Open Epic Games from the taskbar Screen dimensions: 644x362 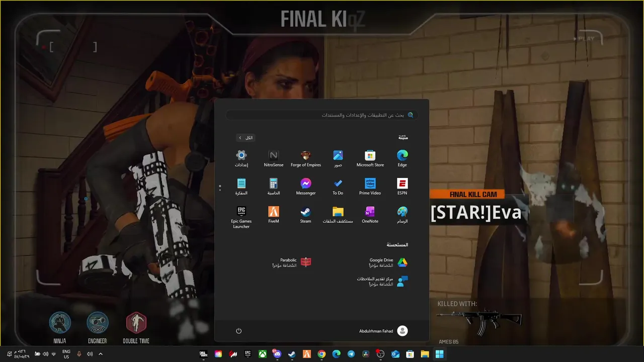[248, 354]
